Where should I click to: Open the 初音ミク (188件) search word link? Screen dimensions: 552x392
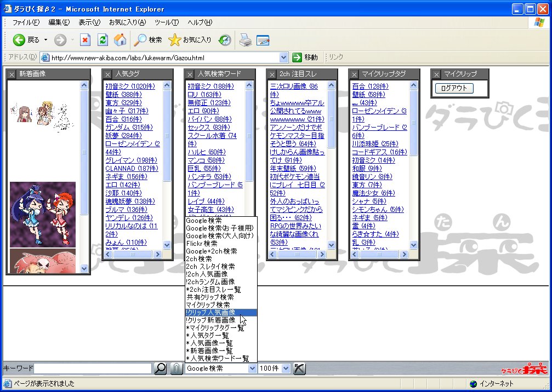click(211, 87)
